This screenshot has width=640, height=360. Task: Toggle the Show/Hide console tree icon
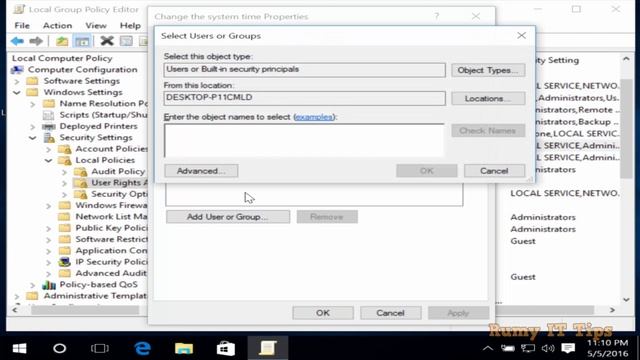point(82,41)
